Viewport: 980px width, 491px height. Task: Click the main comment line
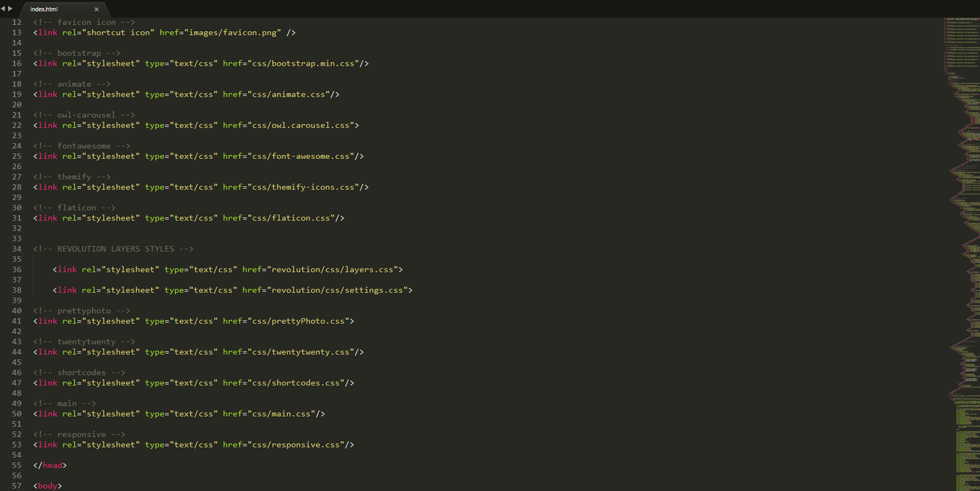coord(65,404)
